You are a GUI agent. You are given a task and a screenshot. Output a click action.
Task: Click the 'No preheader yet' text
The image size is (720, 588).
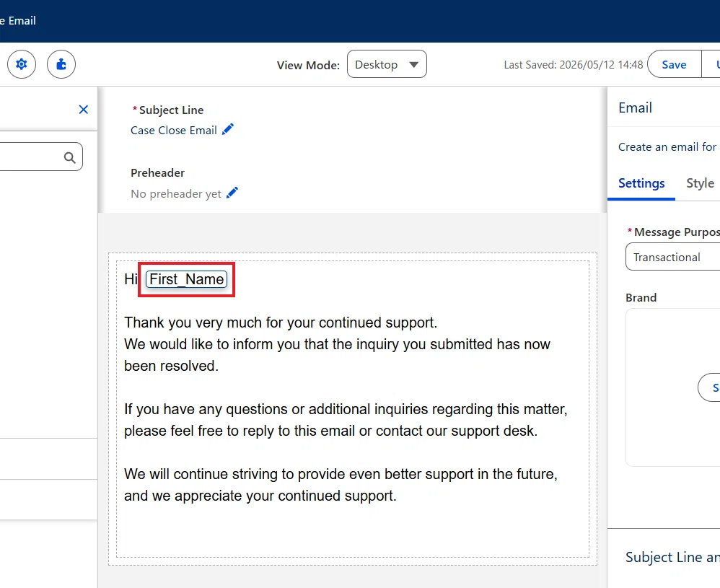click(176, 194)
